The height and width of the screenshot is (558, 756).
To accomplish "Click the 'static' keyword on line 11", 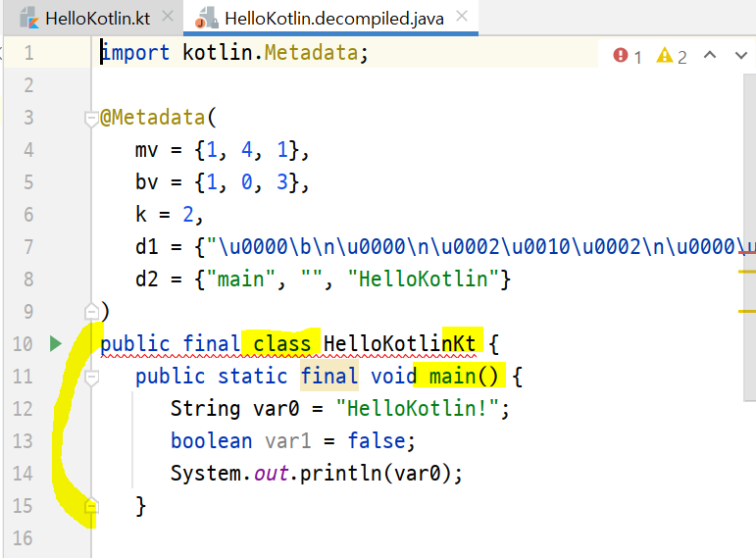I will (x=253, y=377).
